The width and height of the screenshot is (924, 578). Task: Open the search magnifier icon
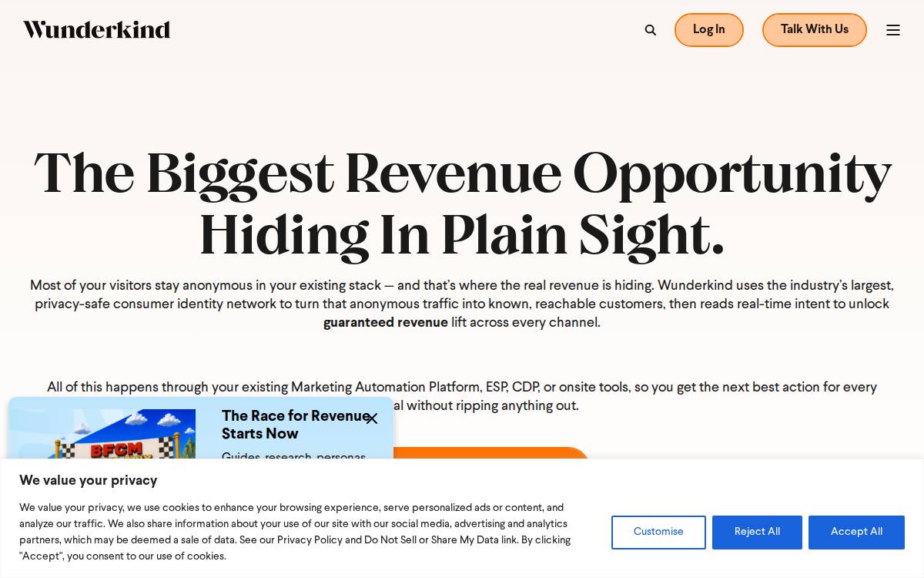[651, 30]
